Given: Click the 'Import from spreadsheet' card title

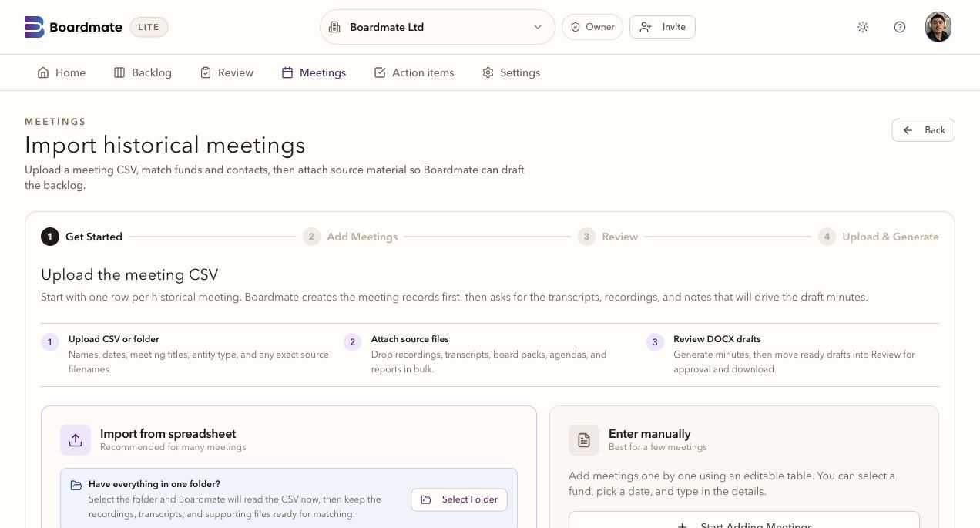Looking at the screenshot, I should (x=168, y=434).
